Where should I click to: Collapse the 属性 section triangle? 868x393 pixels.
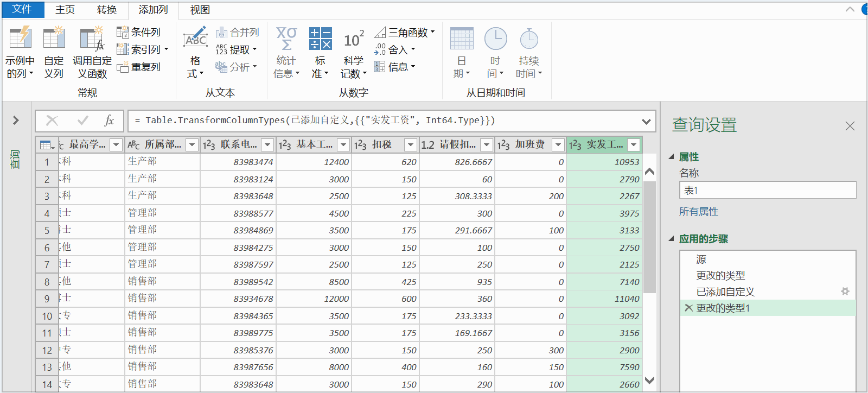click(x=672, y=157)
